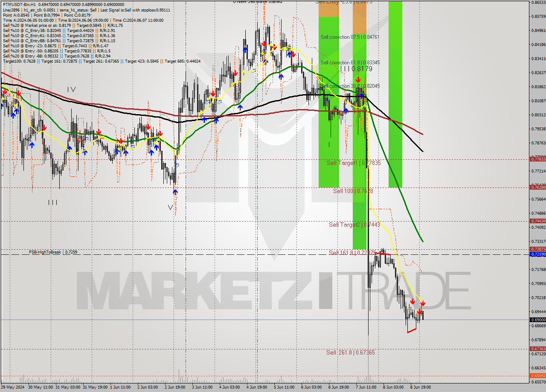The width and height of the screenshot is (546, 392).
Task: Click the blue 0.72590 price axis tag
Action: point(537,254)
